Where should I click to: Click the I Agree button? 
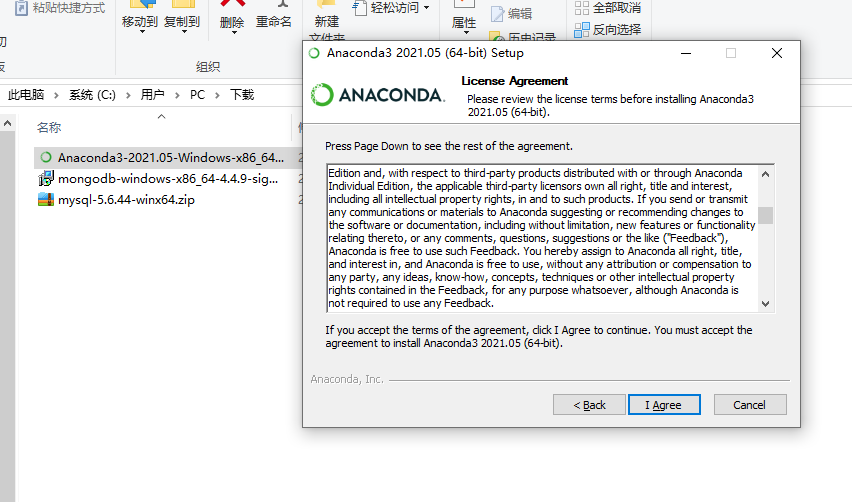click(664, 405)
